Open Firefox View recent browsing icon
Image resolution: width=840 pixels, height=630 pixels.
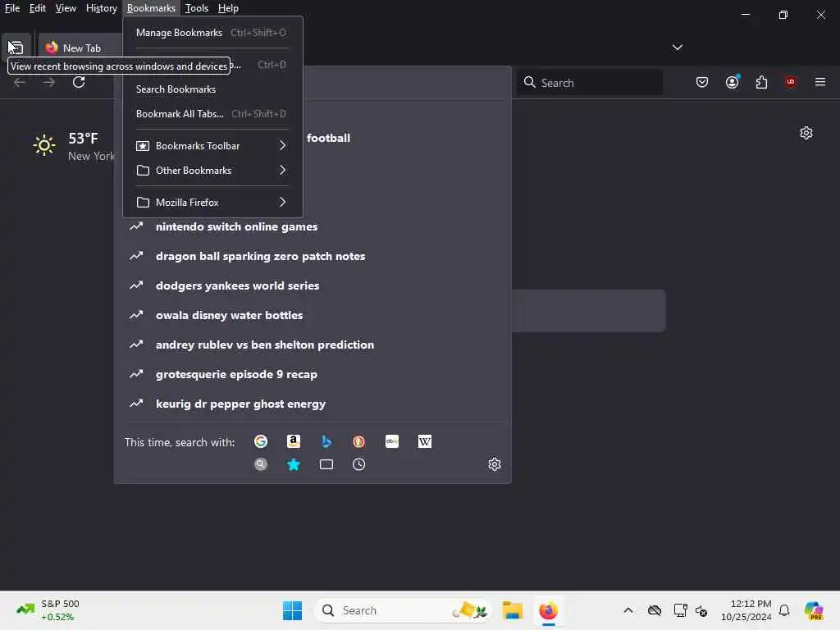coord(16,47)
